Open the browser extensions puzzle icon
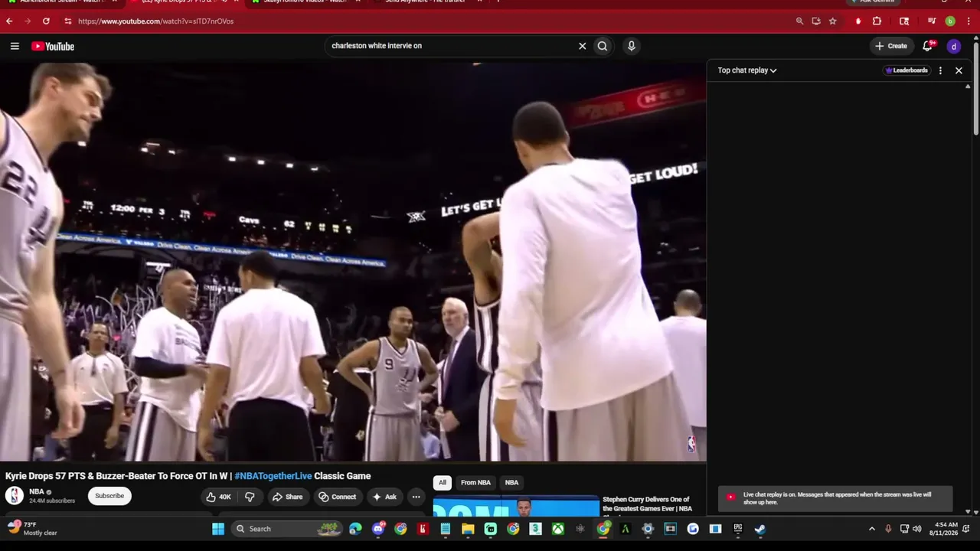The image size is (980, 551). 877,21
